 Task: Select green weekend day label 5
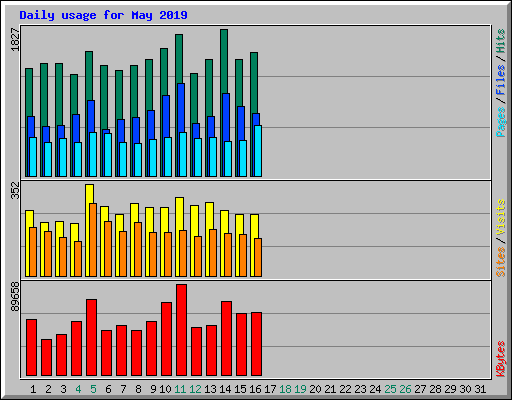93,389
